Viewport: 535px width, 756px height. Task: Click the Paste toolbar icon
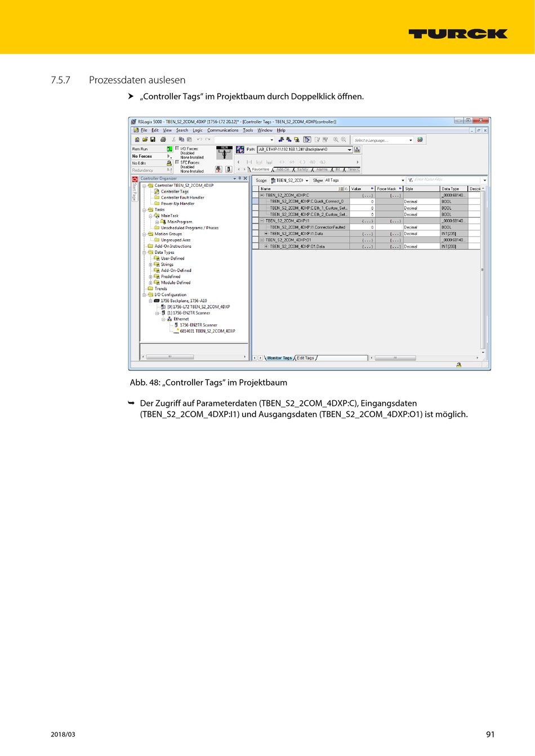(x=189, y=140)
